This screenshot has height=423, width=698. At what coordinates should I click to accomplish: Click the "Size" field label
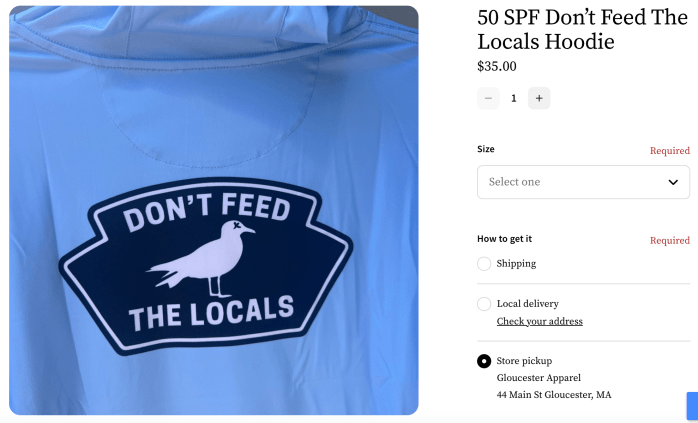[x=486, y=149]
